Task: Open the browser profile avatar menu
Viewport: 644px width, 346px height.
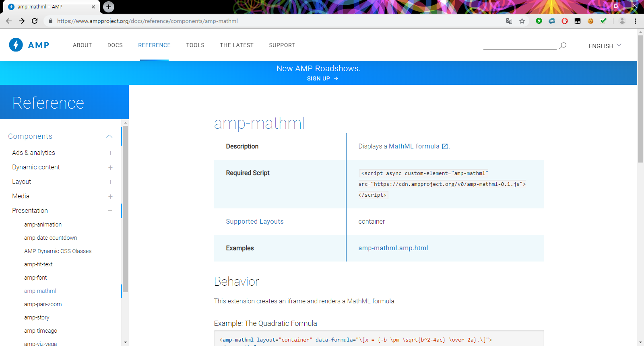Action: [622, 21]
